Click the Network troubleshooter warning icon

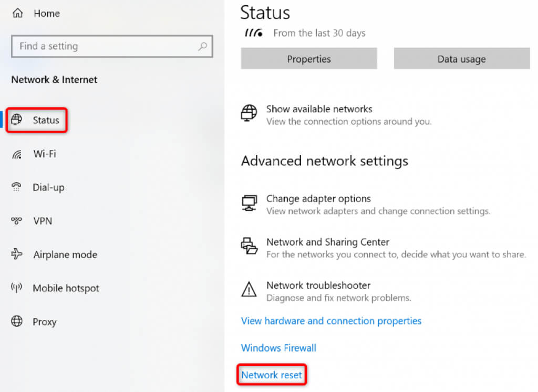(x=249, y=289)
